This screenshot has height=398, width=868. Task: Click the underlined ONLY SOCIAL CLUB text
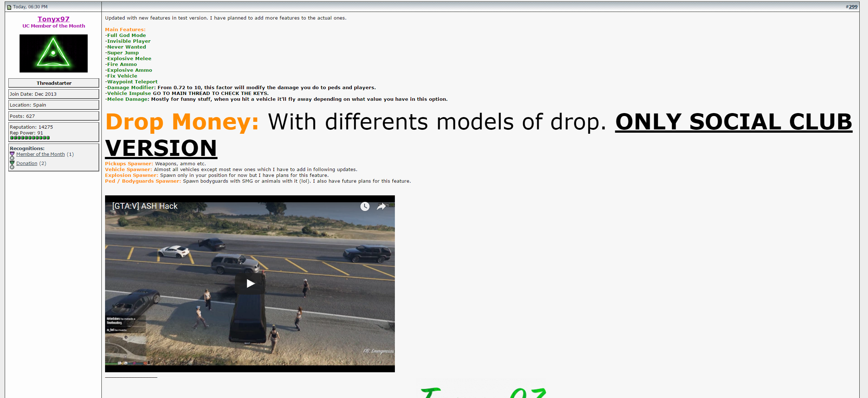pyautogui.click(x=733, y=122)
